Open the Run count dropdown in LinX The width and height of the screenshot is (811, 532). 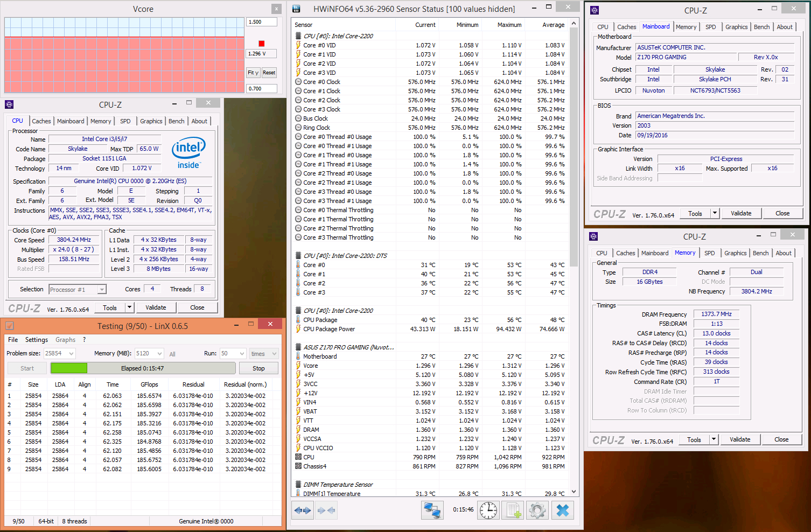tap(242, 354)
